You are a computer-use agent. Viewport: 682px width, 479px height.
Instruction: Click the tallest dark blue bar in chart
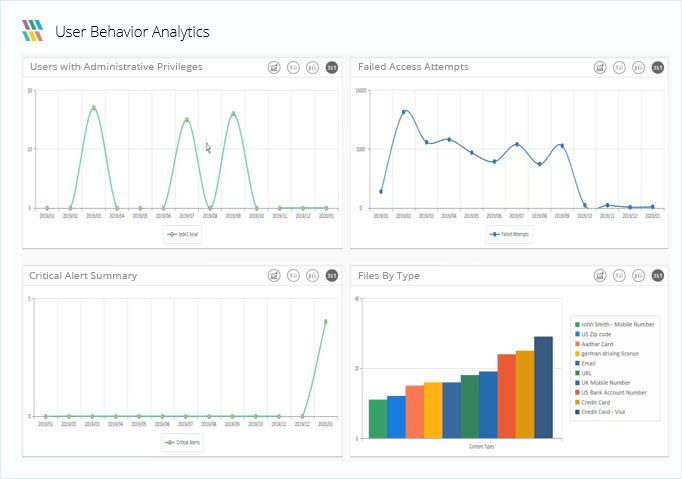(x=543, y=387)
